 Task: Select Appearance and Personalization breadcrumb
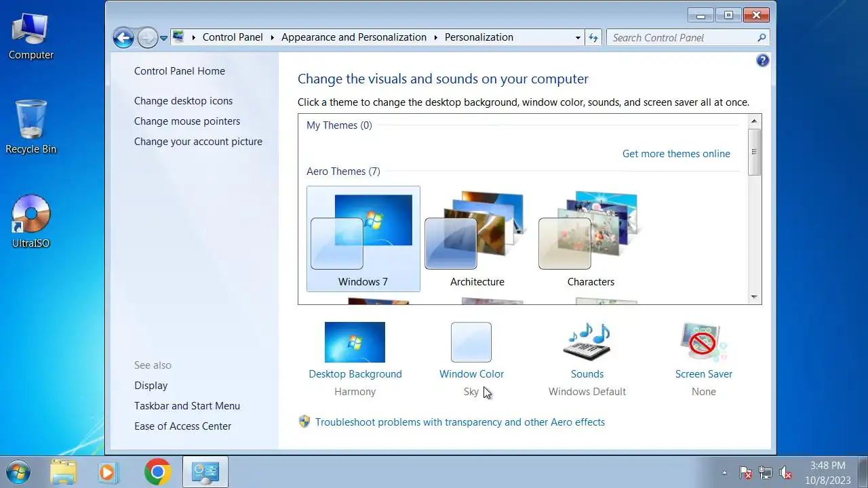(354, 37)
